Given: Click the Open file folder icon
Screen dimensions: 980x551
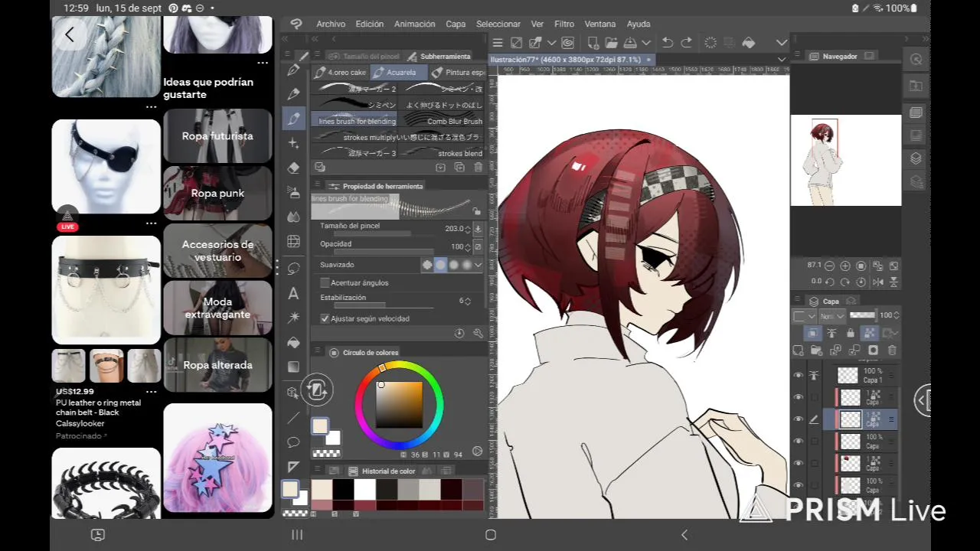Looking at the screenshot, I should coord(611,43).
